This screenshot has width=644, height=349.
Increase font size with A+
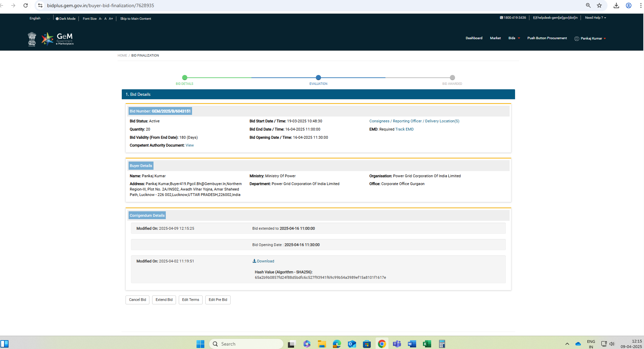pyautogui.click(x=111, y=19)
